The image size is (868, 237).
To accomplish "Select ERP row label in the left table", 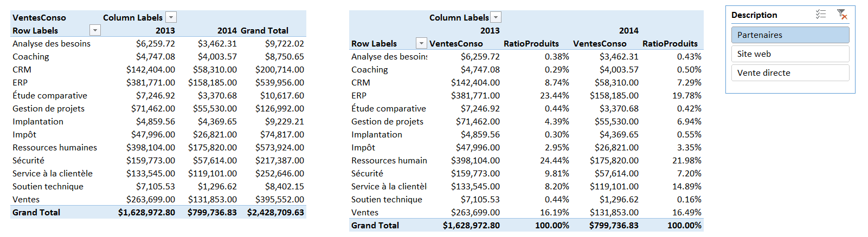I will click(20, 82).
